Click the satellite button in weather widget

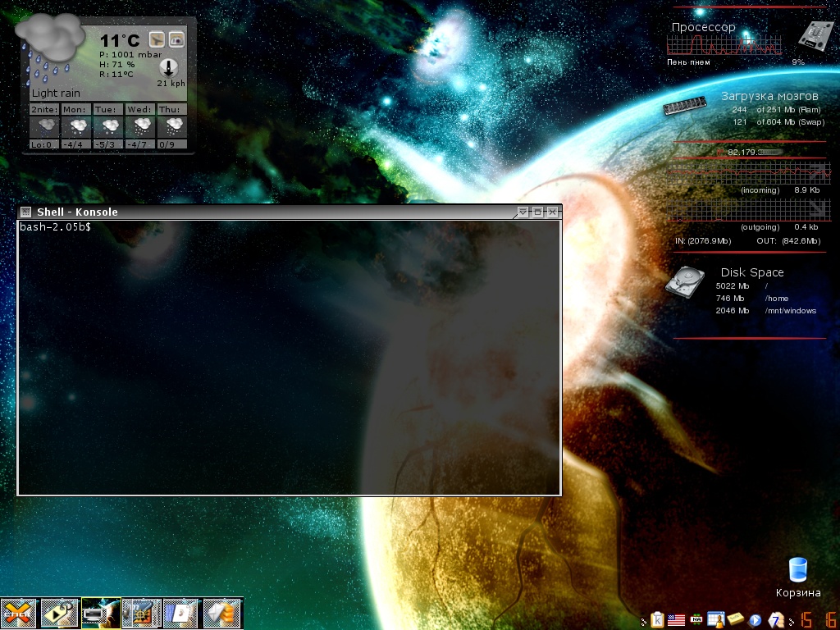coord(157,39)
